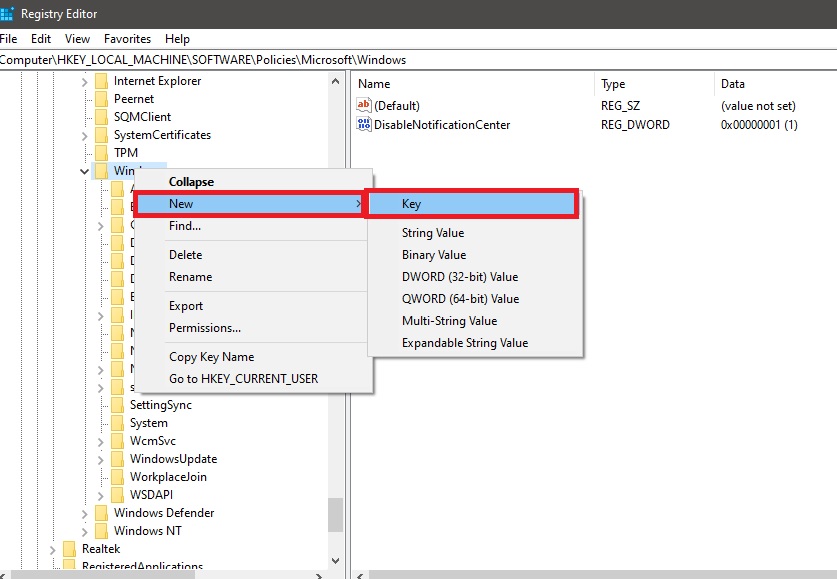
Task: Collapse the expanded Windows key chevron
Action: point(84,171)
